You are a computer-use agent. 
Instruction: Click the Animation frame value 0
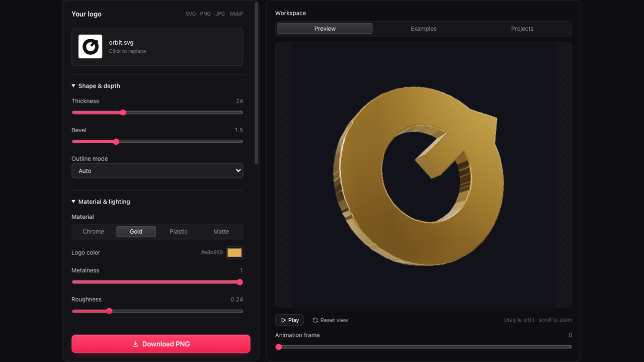[x=570, y=335]
